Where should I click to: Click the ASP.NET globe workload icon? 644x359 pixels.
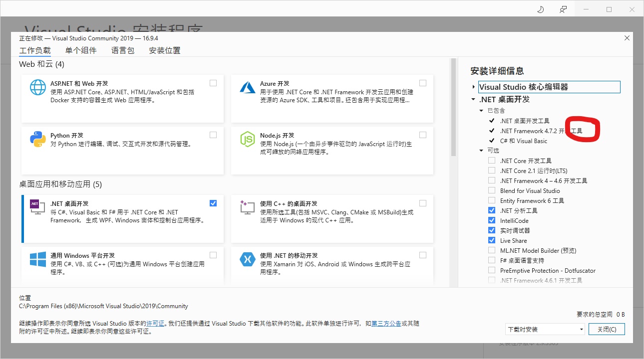click(38, 88)
